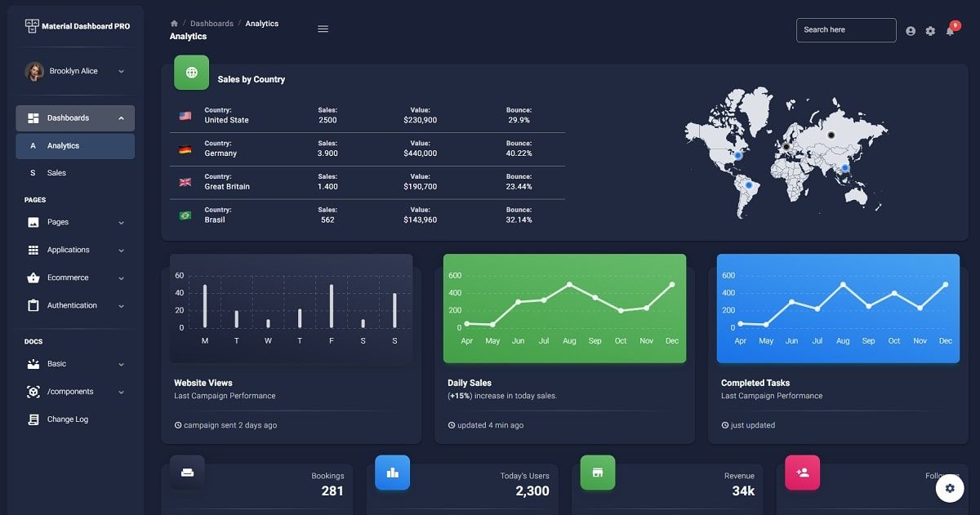980x515 pixels.
Task: Open the /components docs entry
Action: pyautogui.click(x=73, y=391)
